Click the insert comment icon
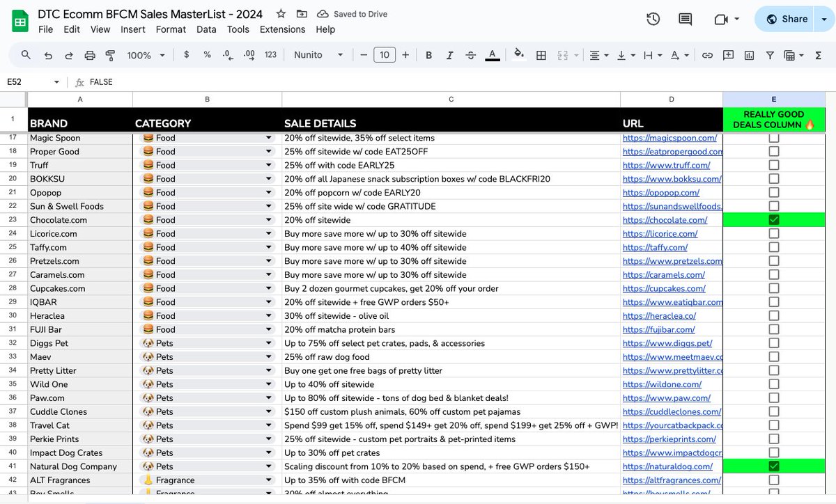This screenshot has height=504, width=836. (x=728, y=55)
